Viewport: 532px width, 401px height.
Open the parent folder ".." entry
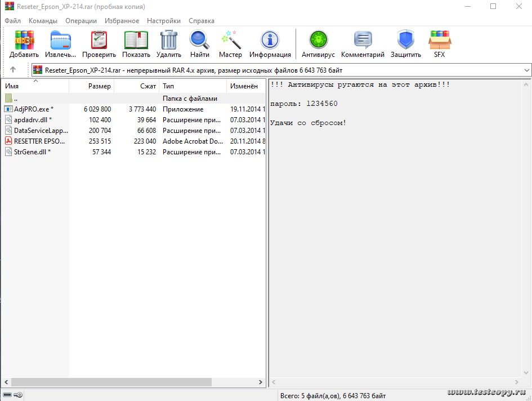[16, 99]
